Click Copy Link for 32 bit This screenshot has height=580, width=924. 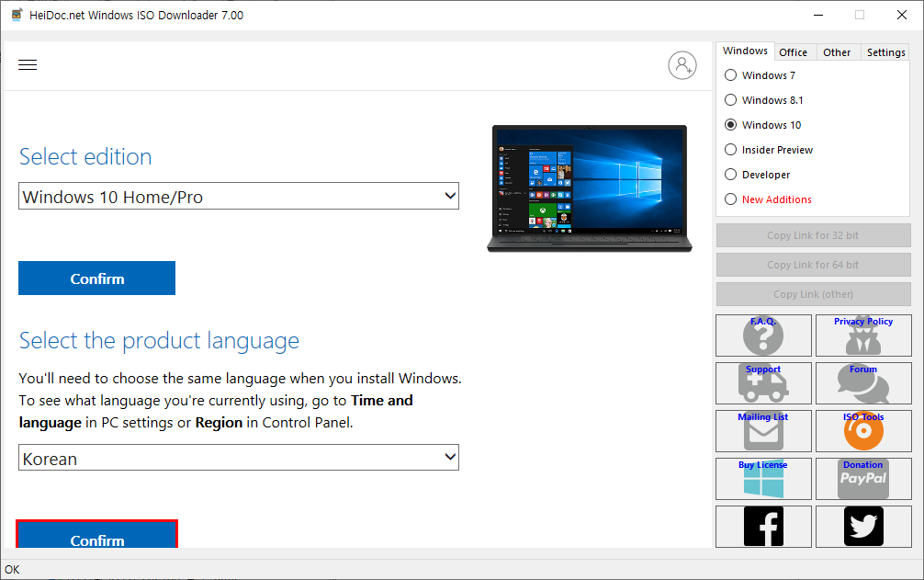click(x=813, y=235)
